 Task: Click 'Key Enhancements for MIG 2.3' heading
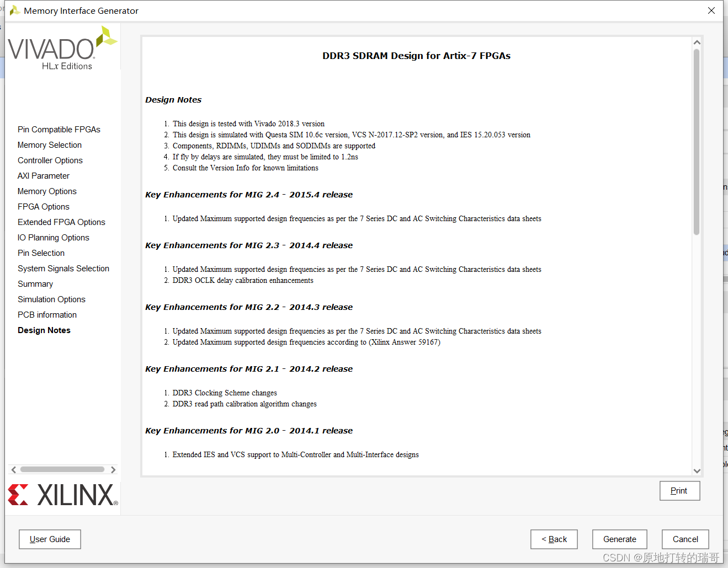(x=249, y=245)
